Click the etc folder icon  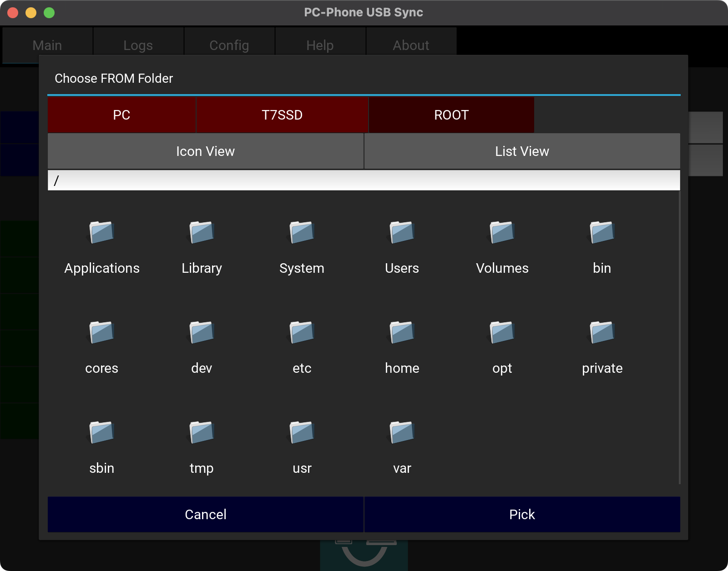click(302, 333)
